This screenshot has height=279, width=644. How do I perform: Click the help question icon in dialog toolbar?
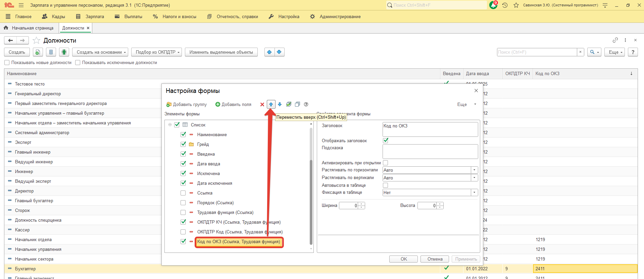click(306, 105)
